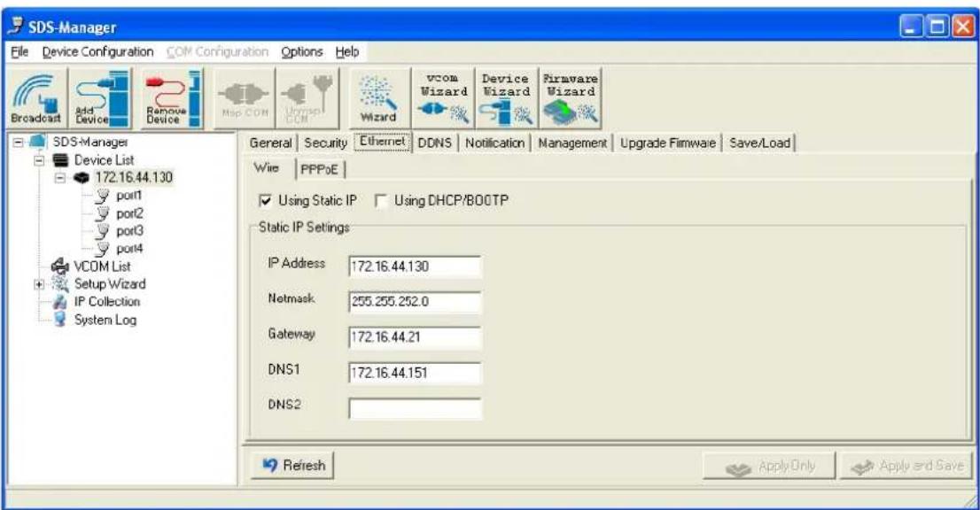Click the Unmap COM toolbar icon
The image size is (980, 510).
click(307, 98)
